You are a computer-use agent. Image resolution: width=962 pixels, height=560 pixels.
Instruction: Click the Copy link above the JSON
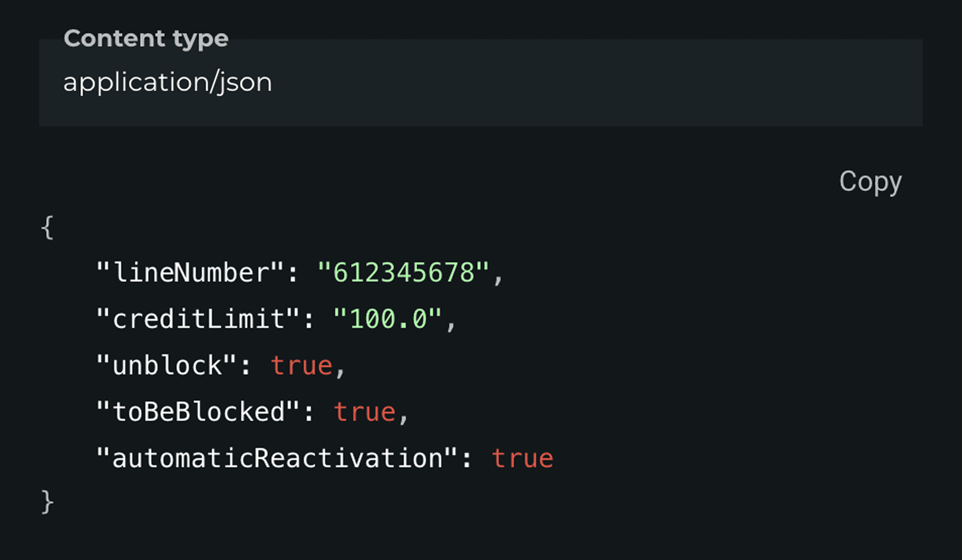[871, 182]
